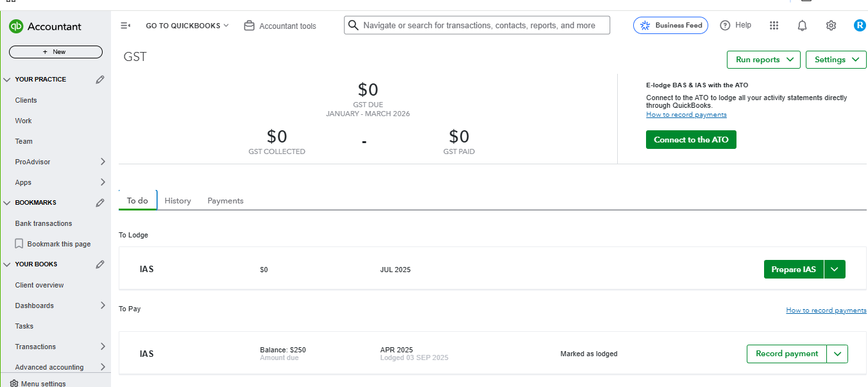868x387 pixels.
Task: Click the Accountant tools briefcase icon
Action: click(250, 26)
